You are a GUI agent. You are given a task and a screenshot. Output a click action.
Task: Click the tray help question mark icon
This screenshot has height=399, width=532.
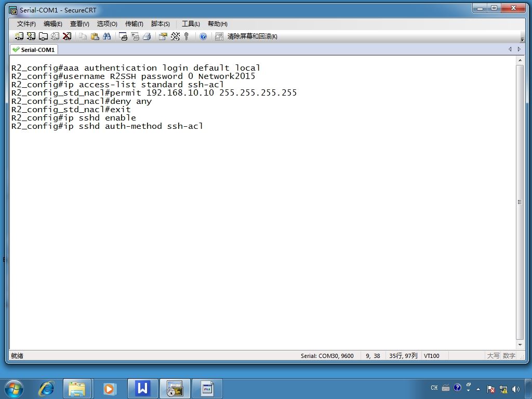click(457, 388)
